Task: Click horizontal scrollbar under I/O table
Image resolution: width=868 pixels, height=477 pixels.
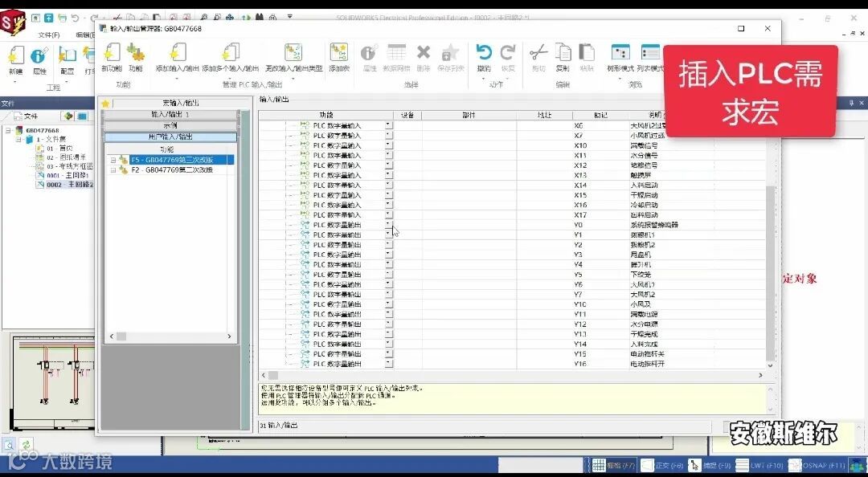Action: [x=273, y=375]
